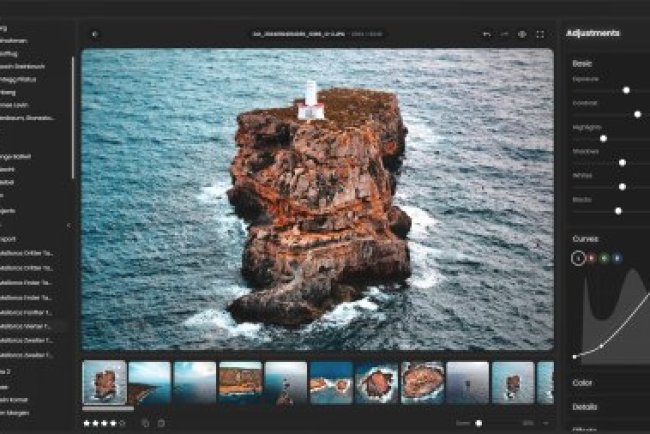The height and width of the screenshot is (434, 650).
Task: Click the redo arrow icon
Action: (504, 34)
